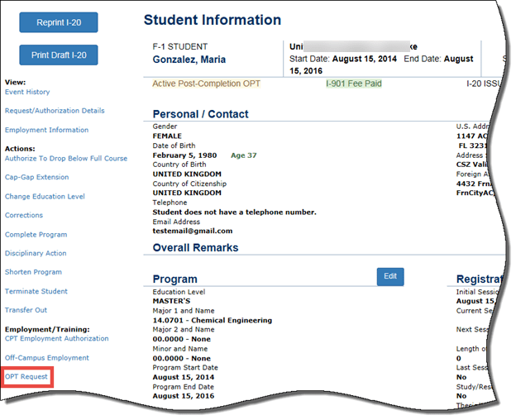Open the Corrections link
The width and height of the screenshot is (516, 420).
tap(24, 215)
